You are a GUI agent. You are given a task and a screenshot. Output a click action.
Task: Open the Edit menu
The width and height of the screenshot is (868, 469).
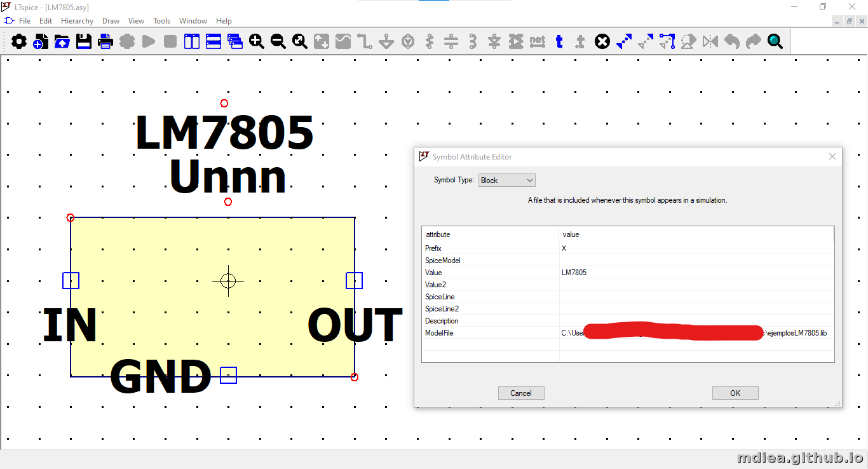tap(46, 21)
